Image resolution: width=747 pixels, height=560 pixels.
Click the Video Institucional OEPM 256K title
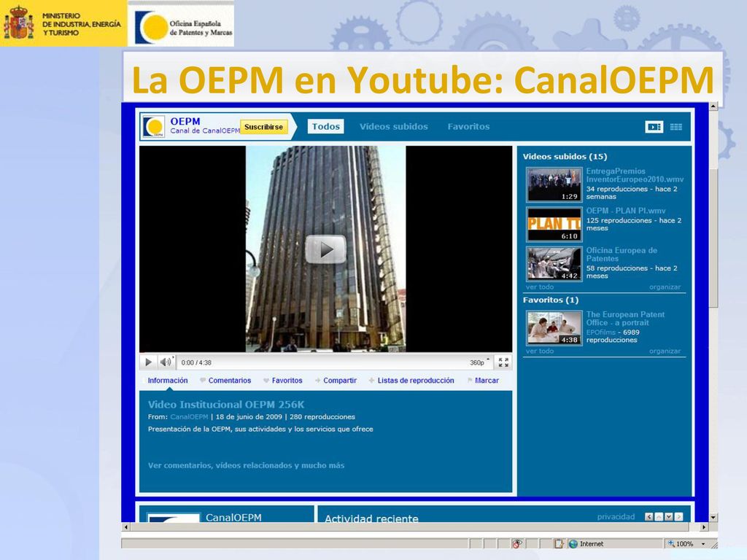coord(226,405)
